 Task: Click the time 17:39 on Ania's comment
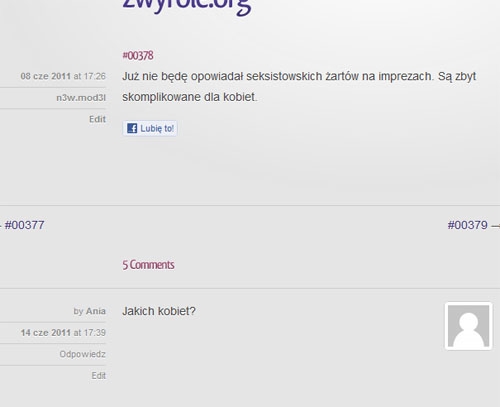point(95,333)
